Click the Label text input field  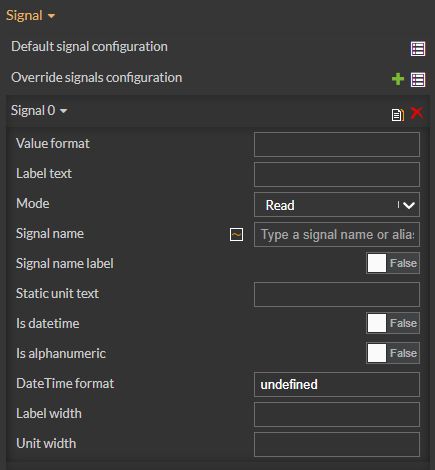click(337, 174)
